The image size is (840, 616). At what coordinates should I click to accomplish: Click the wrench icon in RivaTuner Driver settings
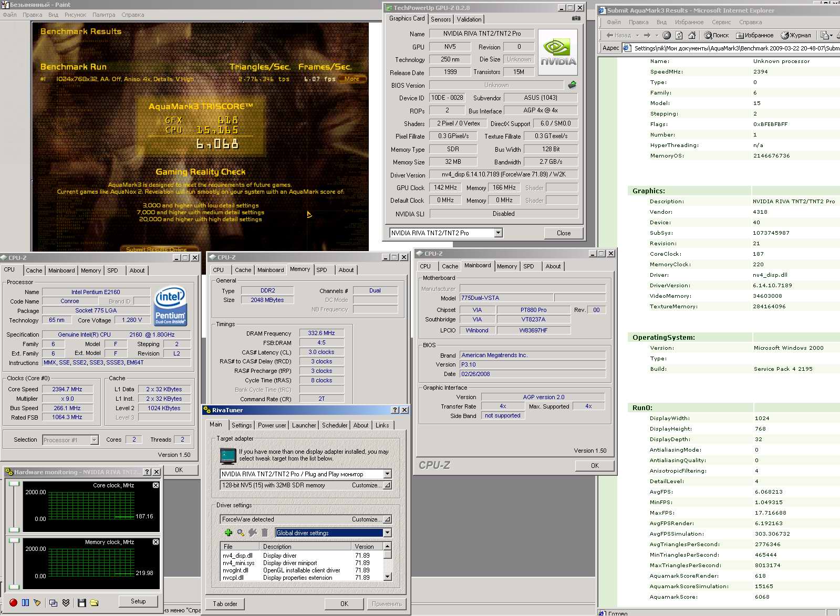[x=253, y=533]
